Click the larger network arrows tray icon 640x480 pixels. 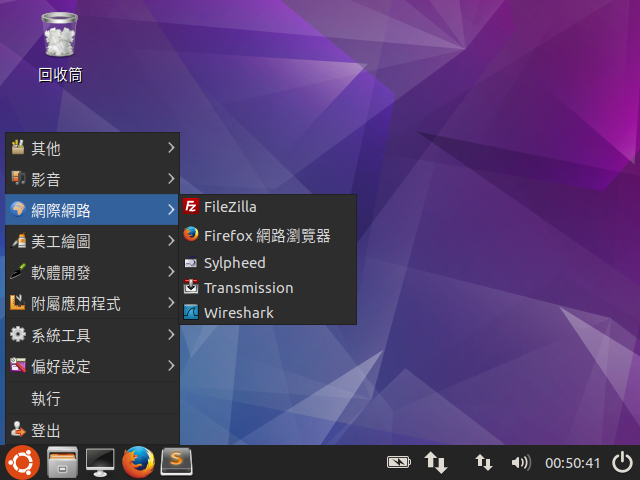click(436, 462)
